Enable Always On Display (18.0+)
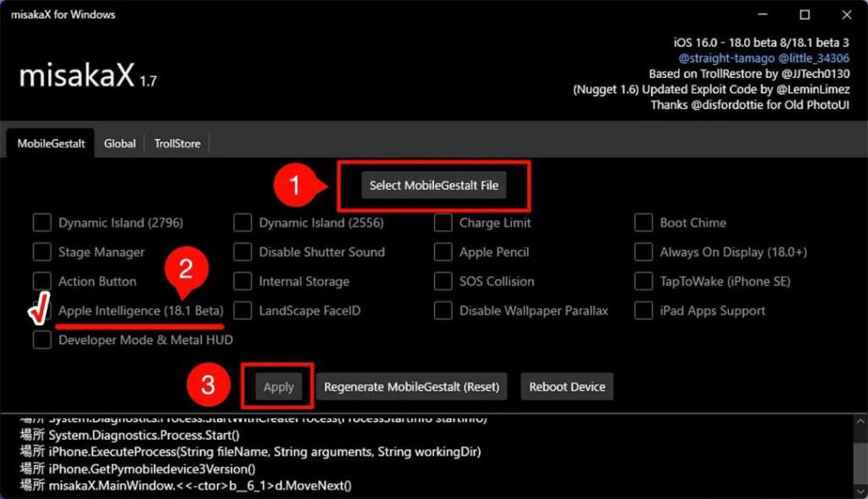Viewport: 868px width, 499px height. tap(643, 252)
